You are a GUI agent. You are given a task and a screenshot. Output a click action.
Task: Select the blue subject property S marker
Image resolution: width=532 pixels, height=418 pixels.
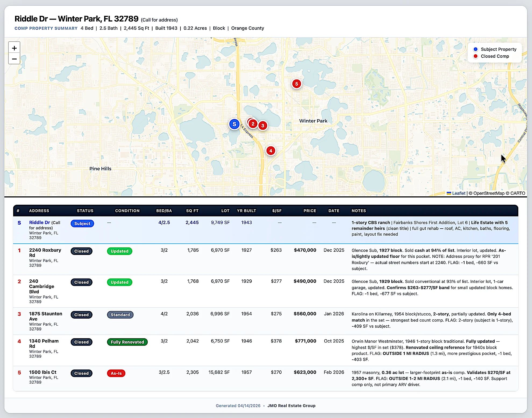[x=234, y=124]
